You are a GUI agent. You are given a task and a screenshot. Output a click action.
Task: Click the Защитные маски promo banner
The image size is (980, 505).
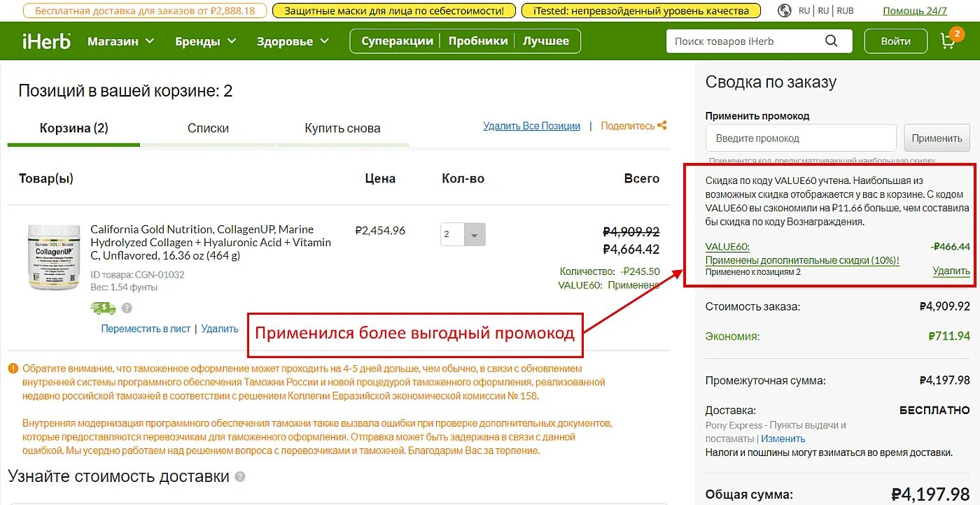(394, 10)
